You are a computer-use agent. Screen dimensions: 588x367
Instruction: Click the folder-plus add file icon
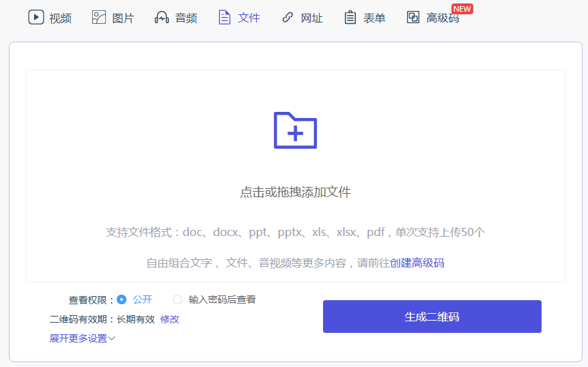pyautogui.click(x=296, y=130)
